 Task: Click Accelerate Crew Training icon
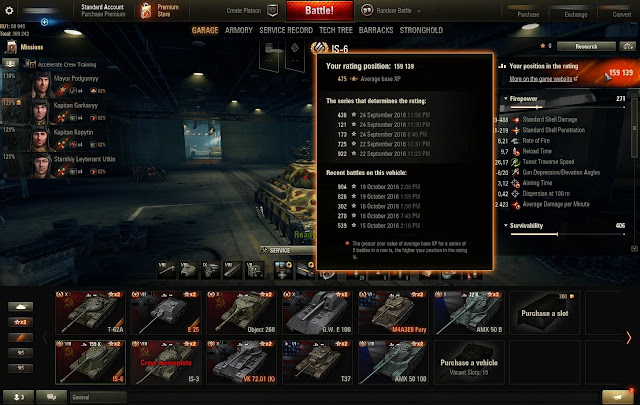(x=30, y=64)
